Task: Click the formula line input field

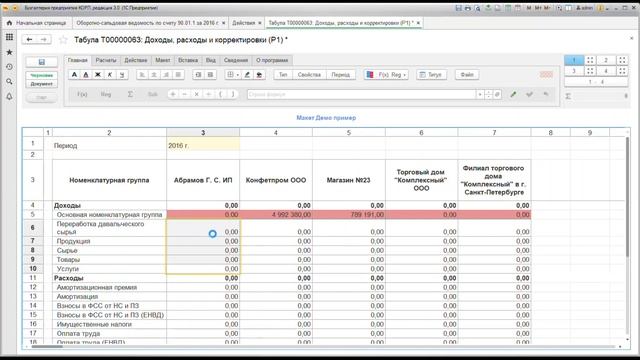Action: point(361,94)
